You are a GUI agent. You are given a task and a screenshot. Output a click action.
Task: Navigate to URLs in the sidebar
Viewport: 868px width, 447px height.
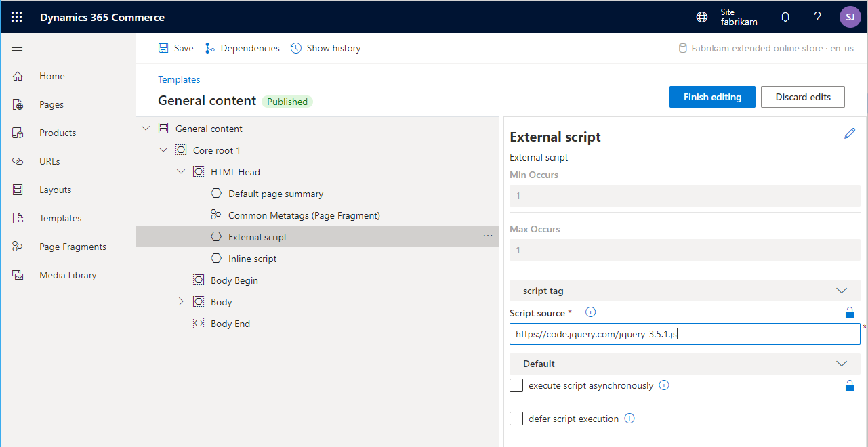51,161
